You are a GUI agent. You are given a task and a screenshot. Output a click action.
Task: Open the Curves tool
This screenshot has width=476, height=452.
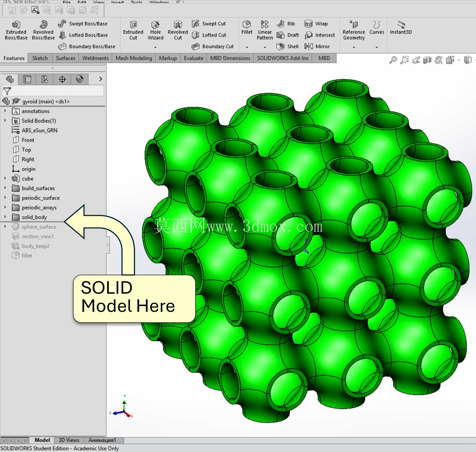click(x=377, y=27)
